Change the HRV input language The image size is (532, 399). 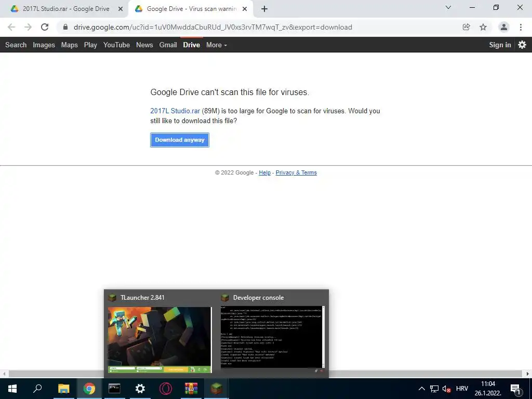coord(462,389)
